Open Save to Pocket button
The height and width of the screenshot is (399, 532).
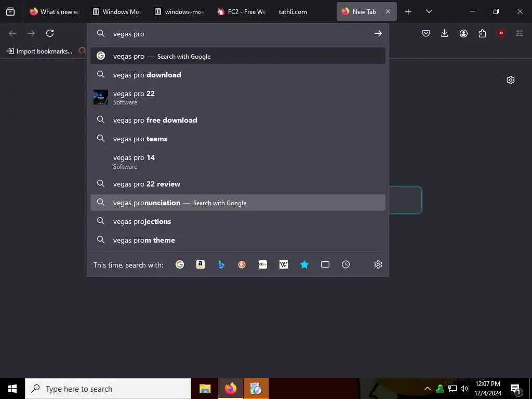[x=426, y=33]
